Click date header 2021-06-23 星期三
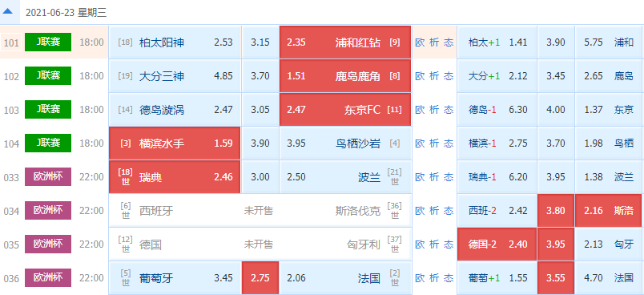644x295 pixels. (66, 12)
